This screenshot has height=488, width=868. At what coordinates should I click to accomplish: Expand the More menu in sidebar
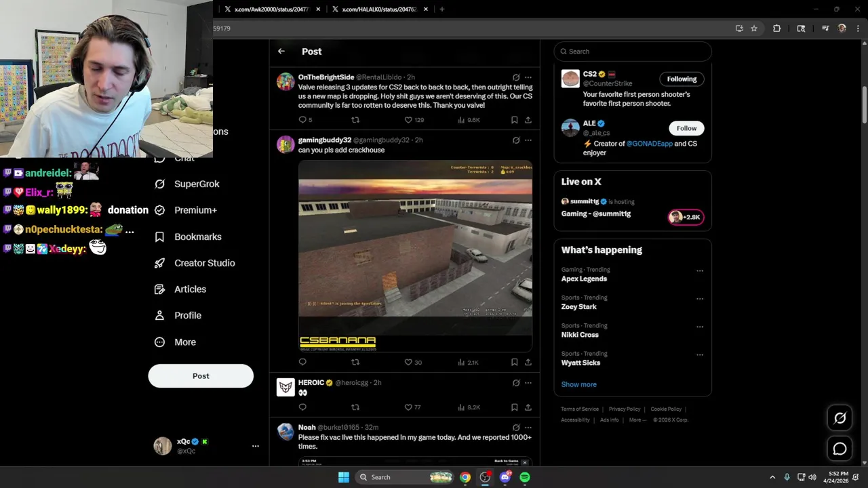pyautogui.click(x=175, y=342)
